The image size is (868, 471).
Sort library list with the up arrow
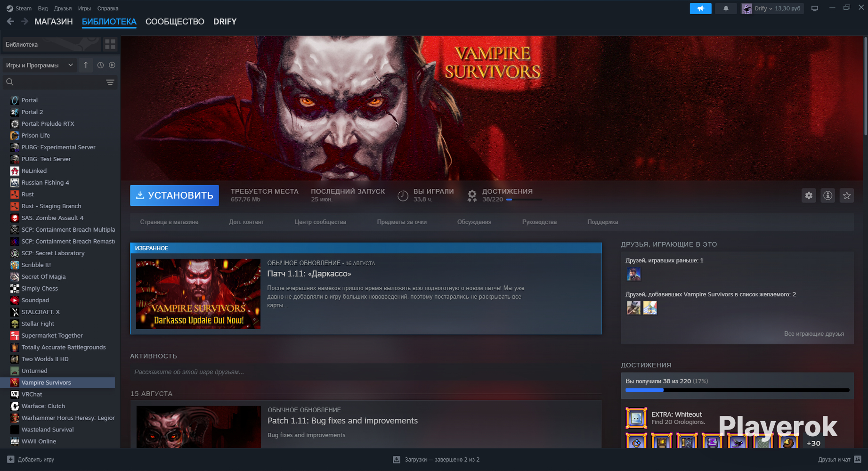click(86, 65)
